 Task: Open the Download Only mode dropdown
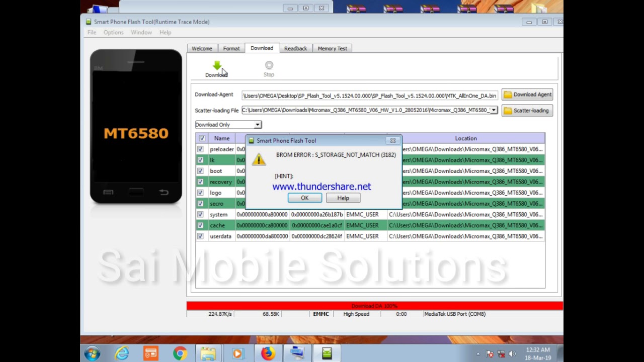click(x=228, y=125)
